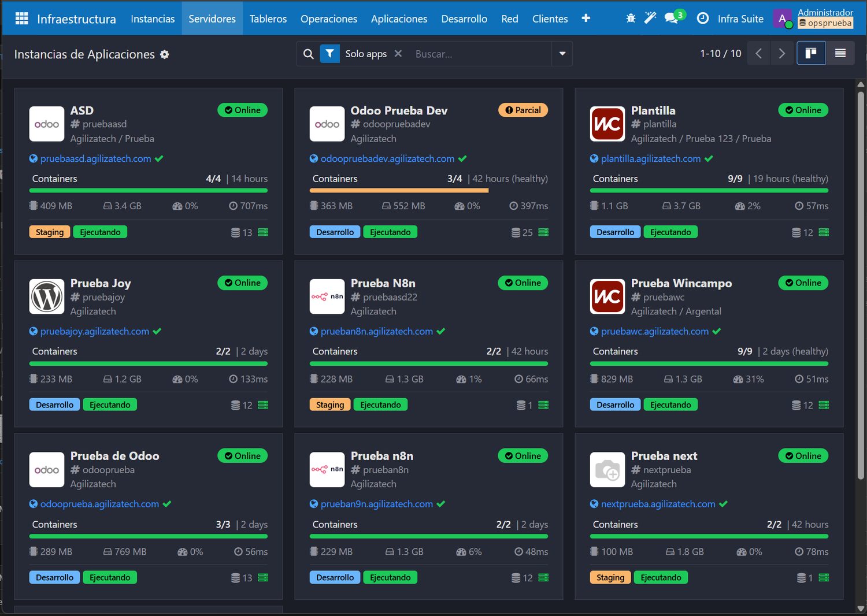
Task: Open the Desarrollo menu
Action: [464, 18]
